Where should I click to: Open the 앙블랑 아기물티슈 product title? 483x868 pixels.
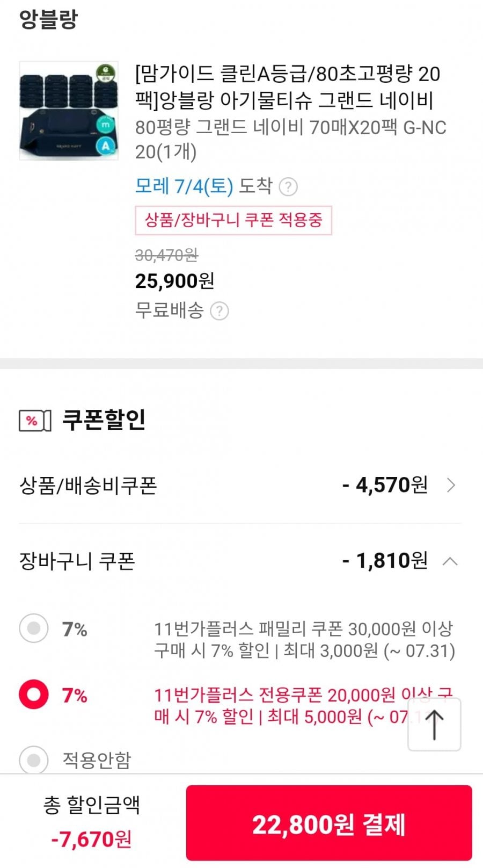click(x=288, y=87)
